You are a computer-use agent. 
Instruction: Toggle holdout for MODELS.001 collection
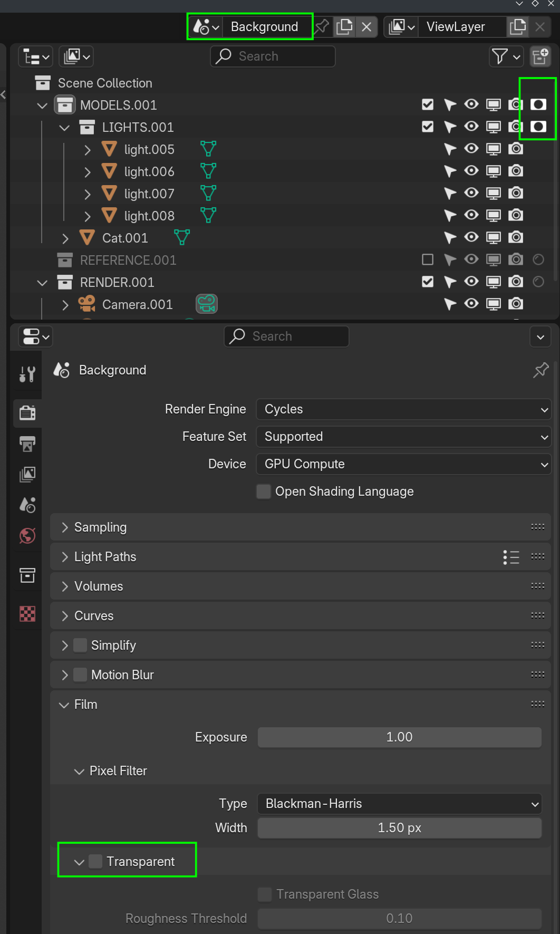(x=538, y=104)
